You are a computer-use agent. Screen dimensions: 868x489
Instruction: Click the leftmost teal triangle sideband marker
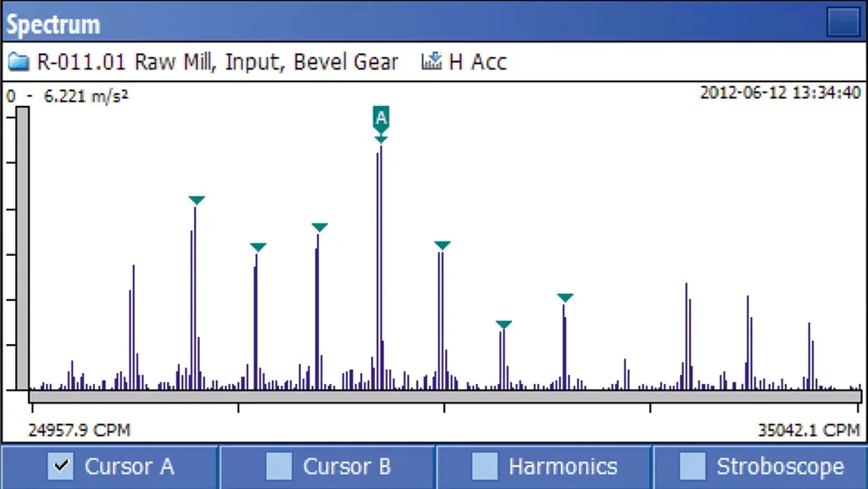pyautogui.click(x=197, y=200)
